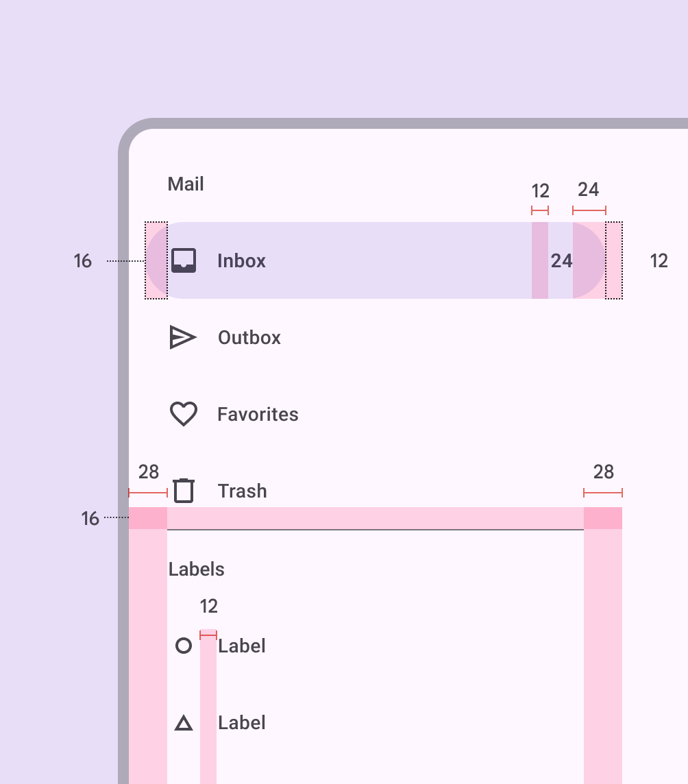This screenshot has height=784, width=688.
Task: Click the divider line below Trash
Action: (x=376, y=530)
